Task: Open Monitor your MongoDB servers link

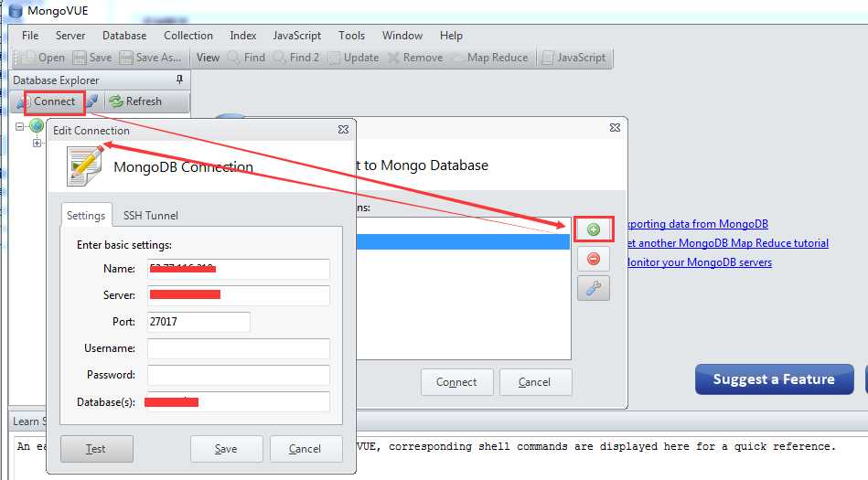Action: click(700, 262)
